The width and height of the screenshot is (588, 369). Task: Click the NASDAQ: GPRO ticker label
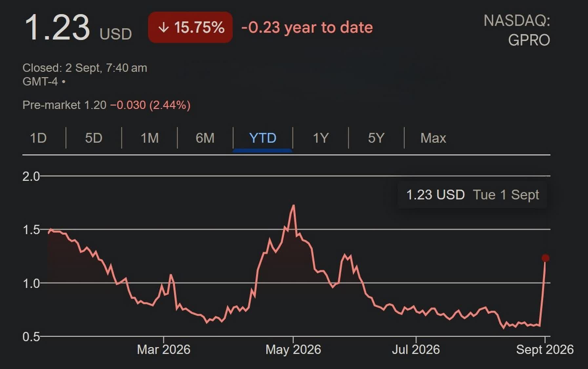pyautogui.click(x=517, y=31)
